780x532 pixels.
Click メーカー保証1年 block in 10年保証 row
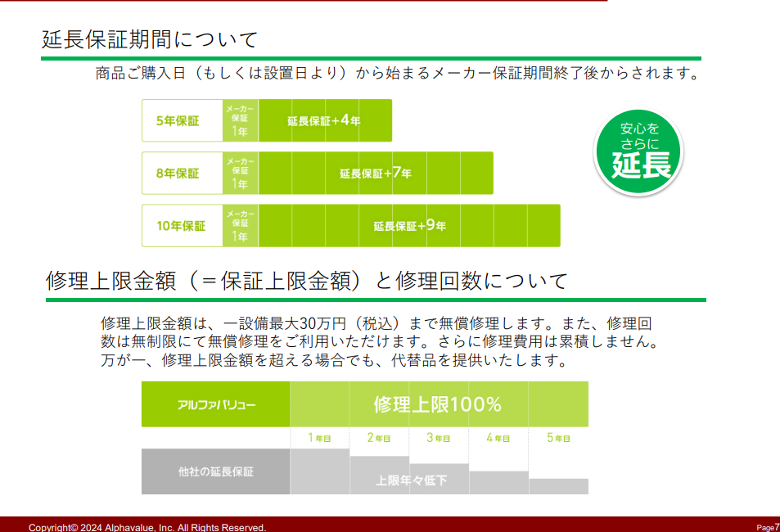(240, 226)
